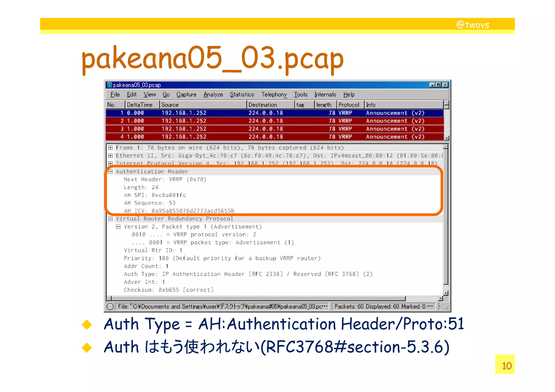The height and width of the screenshot is (392, 555).
Task: Click details horizontal scroll left arrow
Action: click(109, 299)
